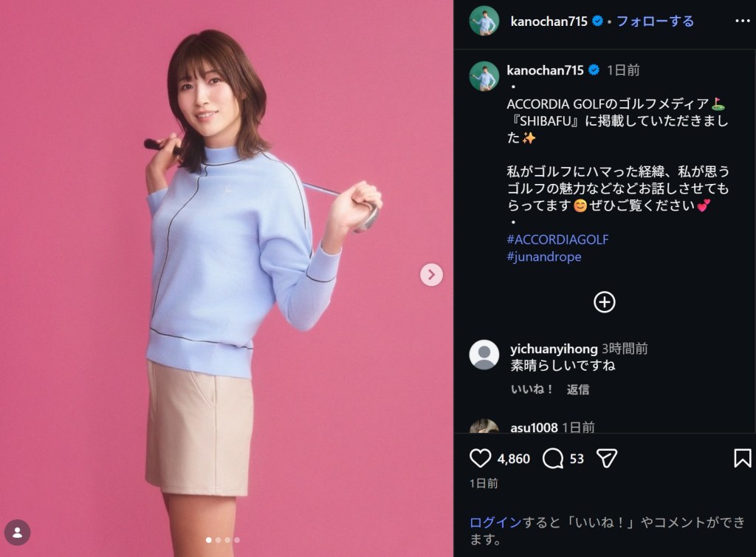The width and height of the screenshot is (756, 557).
Task: Open comments via speech bubble icon
Action: [x=553, y=458]
